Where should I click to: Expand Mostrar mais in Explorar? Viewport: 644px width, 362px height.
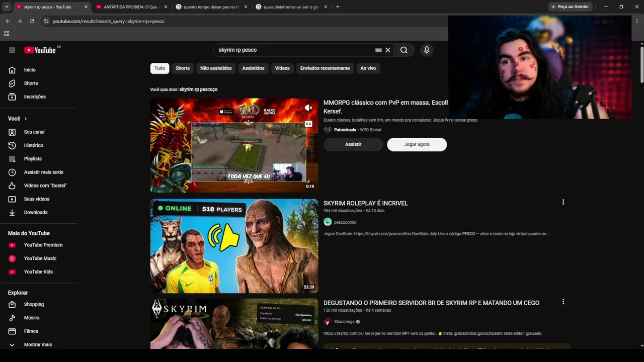[x=39, y=344]
